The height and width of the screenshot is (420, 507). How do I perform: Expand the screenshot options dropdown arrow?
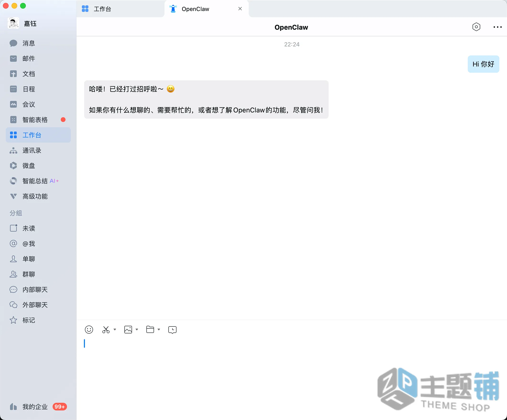pos(115,330)
